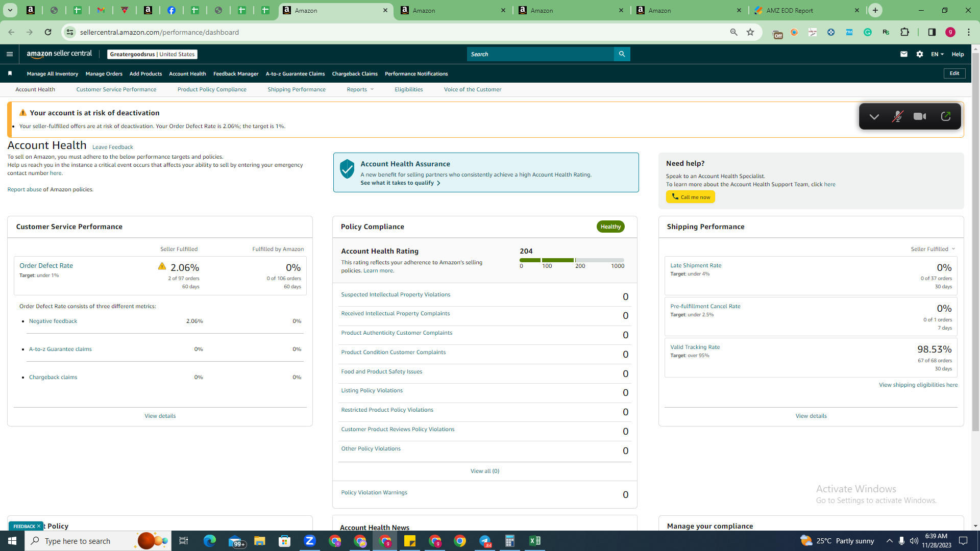The height and width of the screenshot is (551, 980).
Task: Click the bookmark icon beside Manage All Inventory
Action: pos(10,73)
